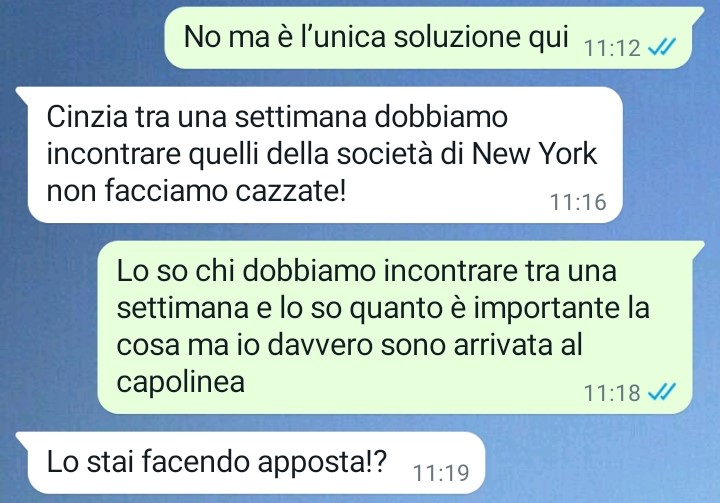Tap the tail corner of the 11:16 bubble
The height and width of the screenshot is (503, 720).
click(22, 92)
